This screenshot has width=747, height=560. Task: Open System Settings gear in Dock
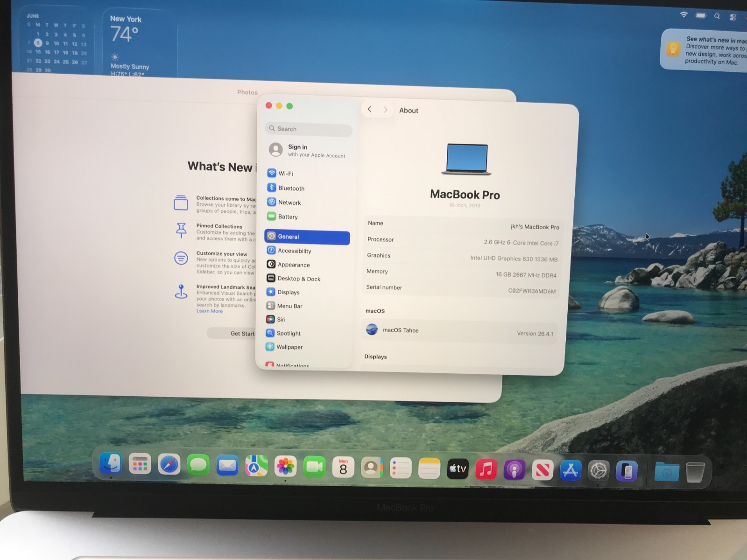click(x=599, y=471)
